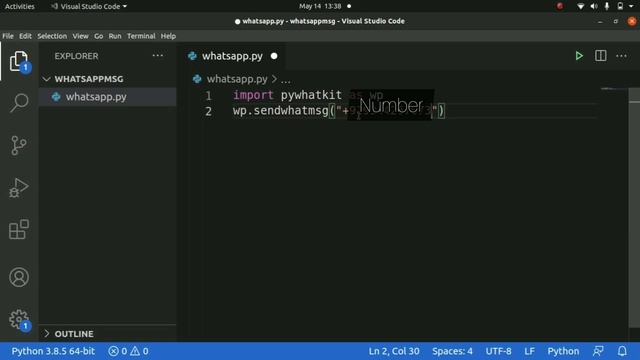Screen dimensions: 640x360
Task: Click wp.sendwhatmsg on line 2
Action: (x=280, y=111)
